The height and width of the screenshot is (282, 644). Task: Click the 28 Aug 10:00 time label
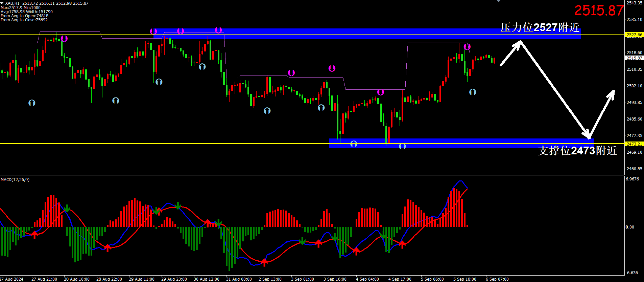77,279
